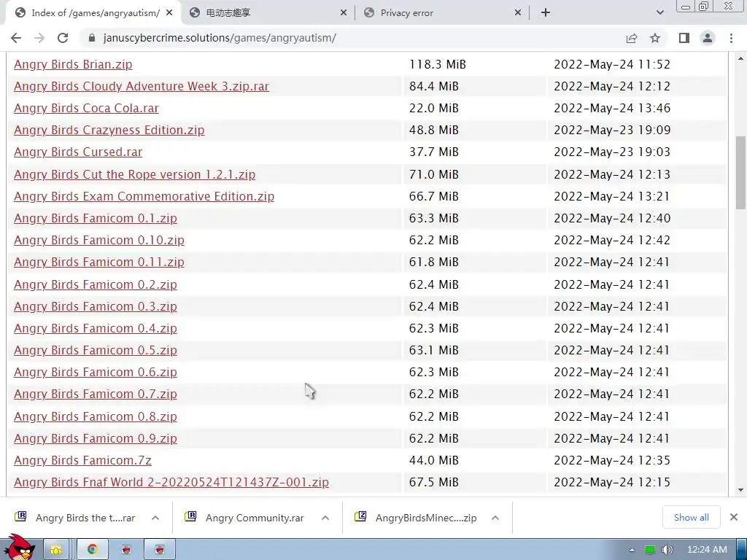Open downloaded AngryBirdsMinec....zip file

pos(416,518)
